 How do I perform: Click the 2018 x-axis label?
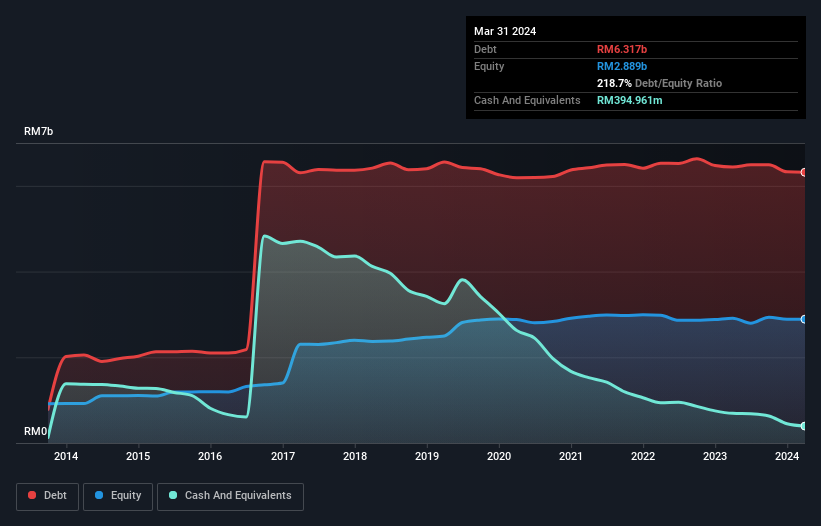click(355, 456)
